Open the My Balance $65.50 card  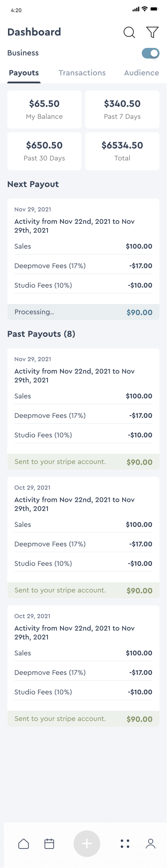pos(44,109)
